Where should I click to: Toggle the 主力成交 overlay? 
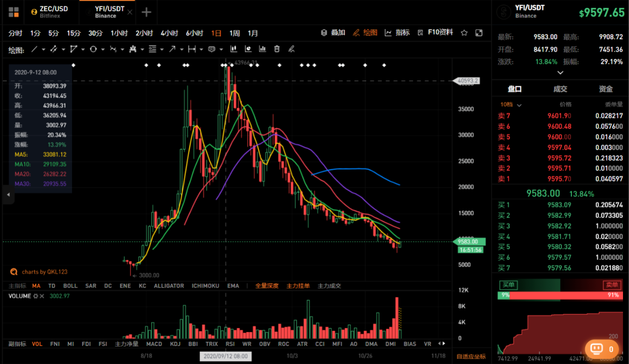tap(329, 286)
